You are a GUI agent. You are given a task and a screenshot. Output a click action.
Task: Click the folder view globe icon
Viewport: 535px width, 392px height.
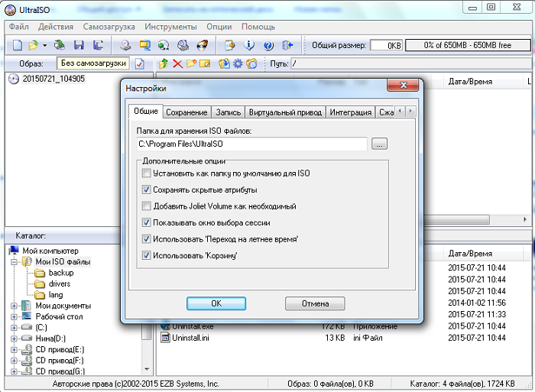(251, 63)
